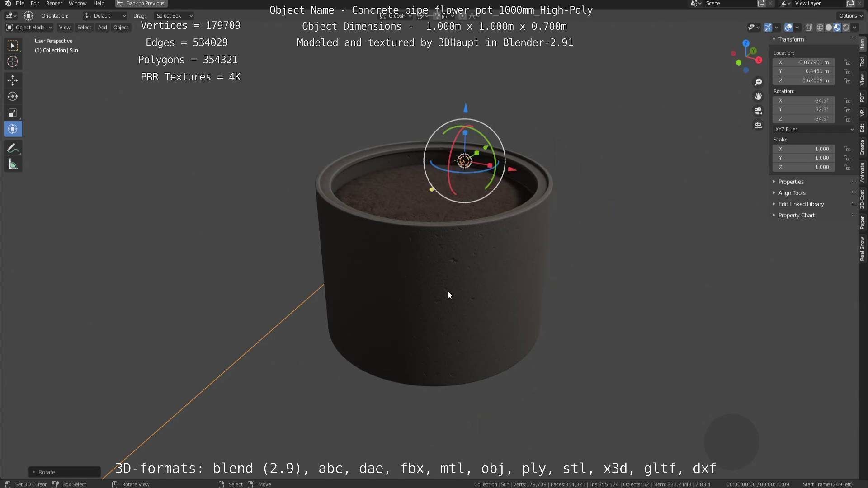The height and width of the screenshot is (488, 868).
Task: Select the Move tool in toolbar
Action: coord(13,80)
